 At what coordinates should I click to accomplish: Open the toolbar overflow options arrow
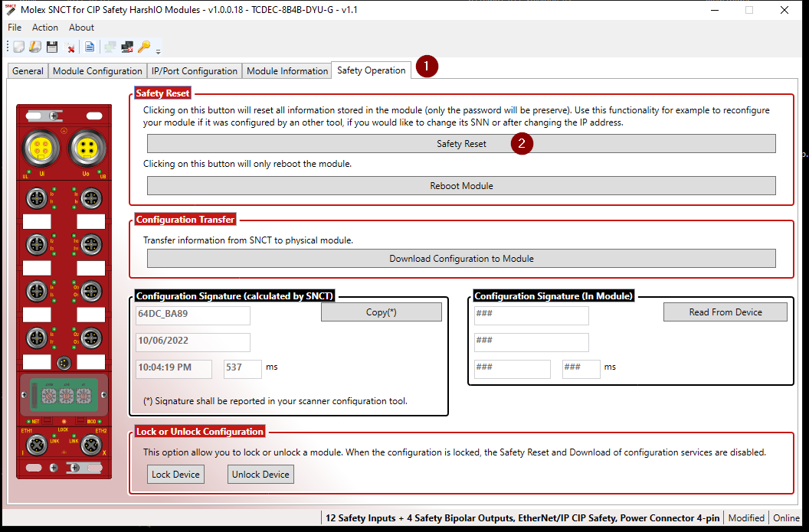(x=159, y=51)
